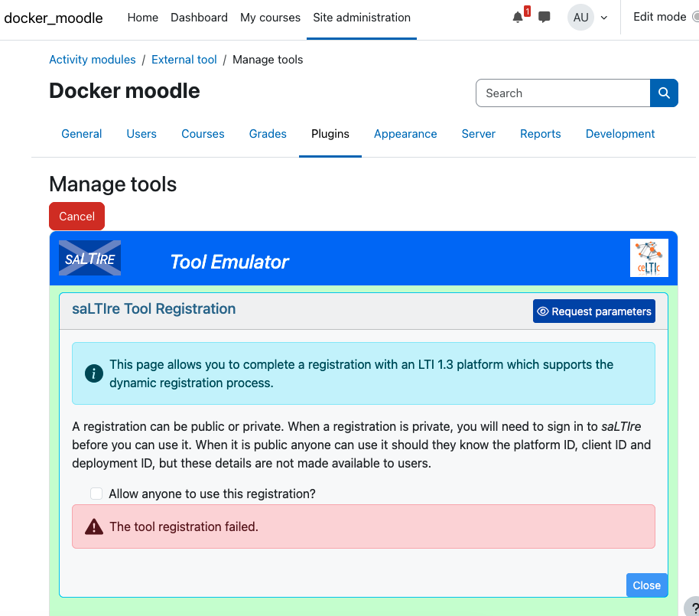Click the red Cancel button

[x=76, y=217]
